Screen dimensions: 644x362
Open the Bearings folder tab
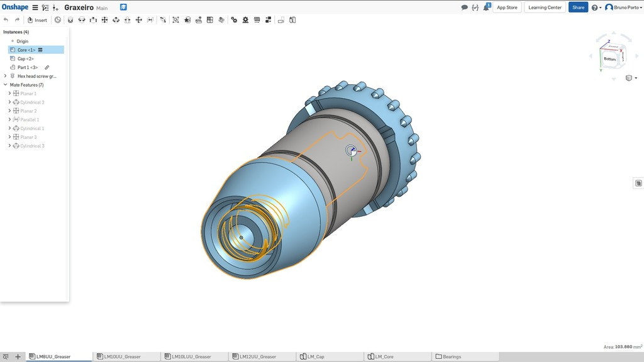466,357
